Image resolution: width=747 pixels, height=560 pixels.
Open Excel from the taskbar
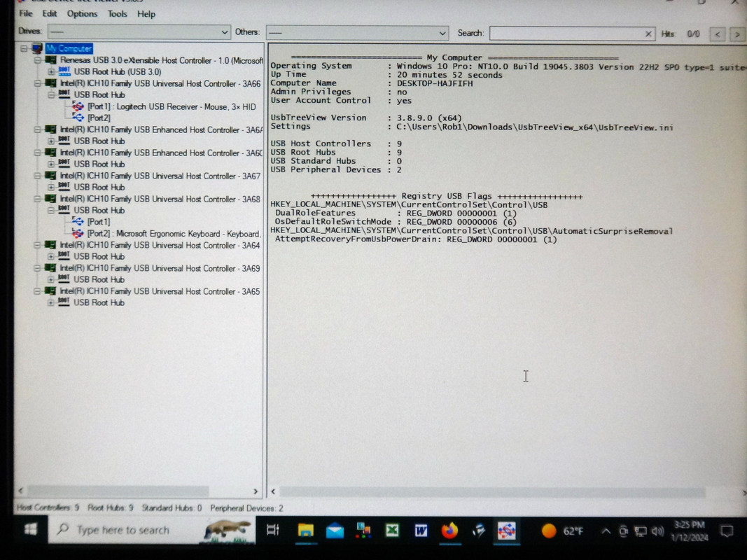392,531
